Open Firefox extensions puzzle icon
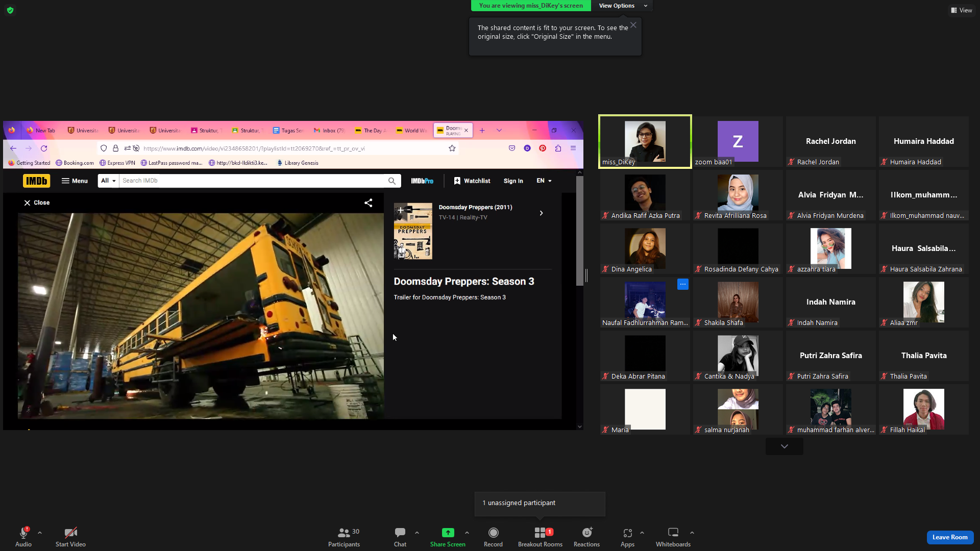The image size is (980, 551). point(558,148)
